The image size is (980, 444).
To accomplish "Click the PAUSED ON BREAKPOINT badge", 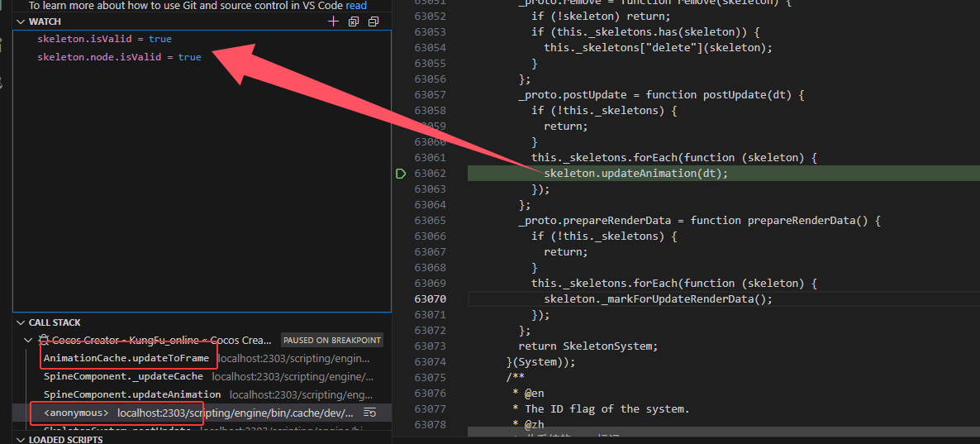I will click(x=332, y=340).
